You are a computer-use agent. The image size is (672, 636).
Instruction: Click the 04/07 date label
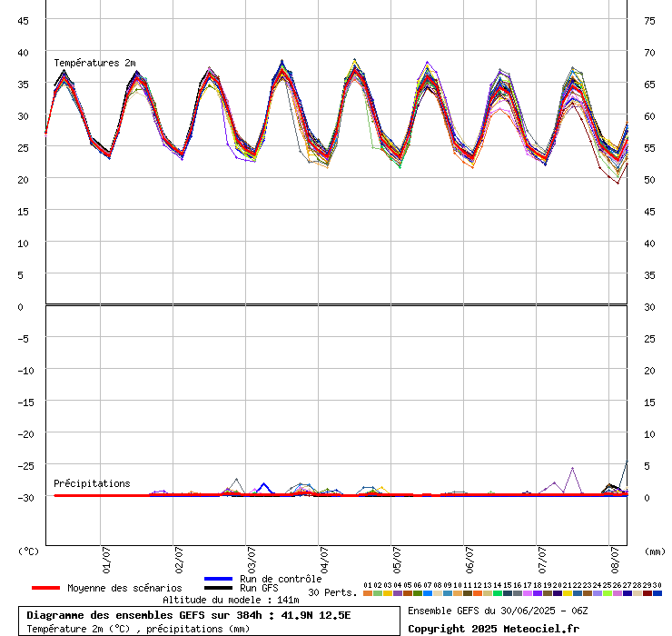tap(324, 560)
